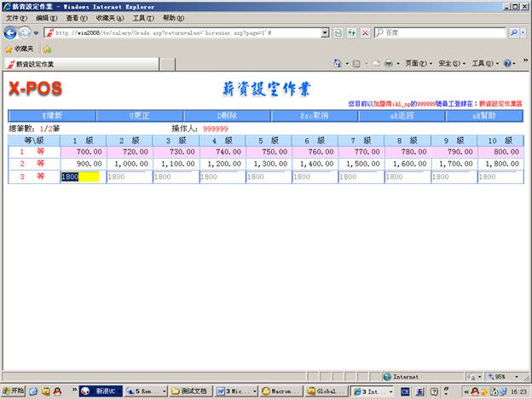Viewport: 532px width, 399px height.
Task: Open the 工具(O) command bar dropdown
Action: click(483, 64)
